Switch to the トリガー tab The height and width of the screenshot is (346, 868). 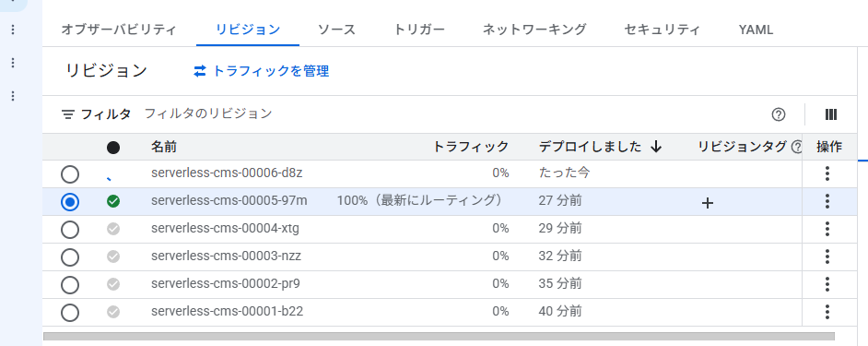pyautogui.click(x=419, y=30)
